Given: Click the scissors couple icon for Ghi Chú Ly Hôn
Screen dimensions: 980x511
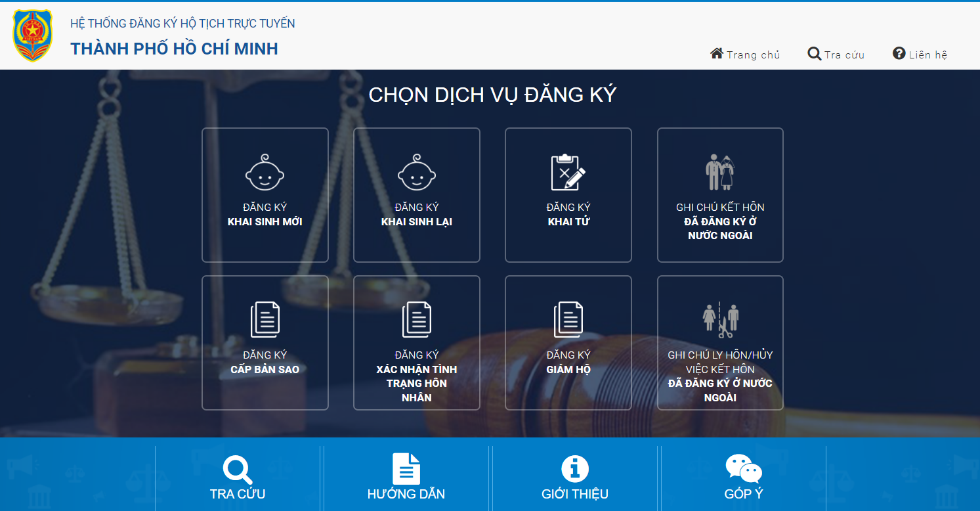Looking at the screenshot, I should [x=720, y=319].
